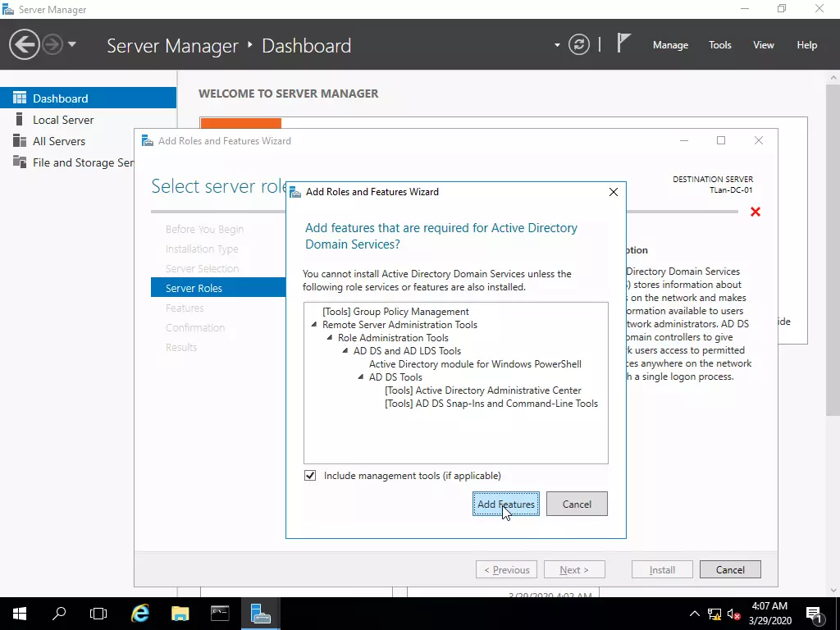Close the background Add Roles wizard window
Viewport: 840px width, 630px height.
759,140
